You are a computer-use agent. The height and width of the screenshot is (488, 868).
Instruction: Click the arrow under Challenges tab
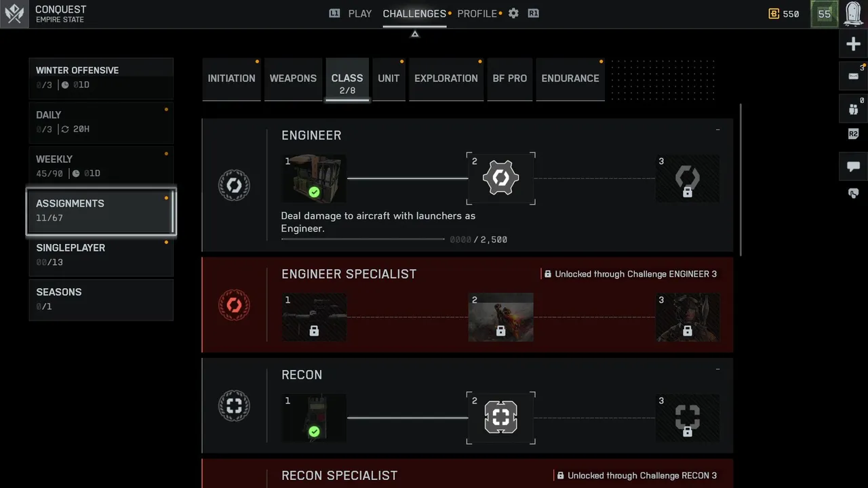[x=414, y=34]
